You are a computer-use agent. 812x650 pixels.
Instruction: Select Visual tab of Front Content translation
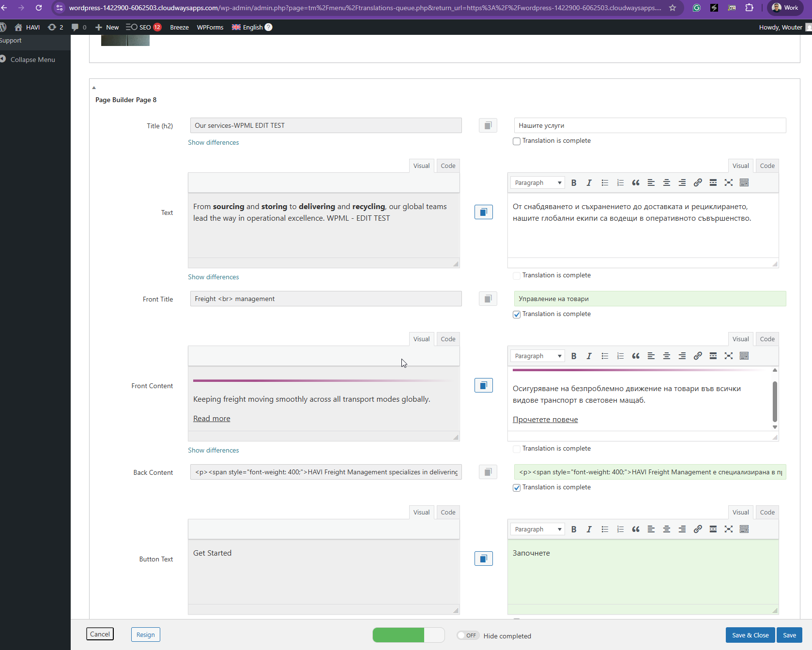[740, 339]
